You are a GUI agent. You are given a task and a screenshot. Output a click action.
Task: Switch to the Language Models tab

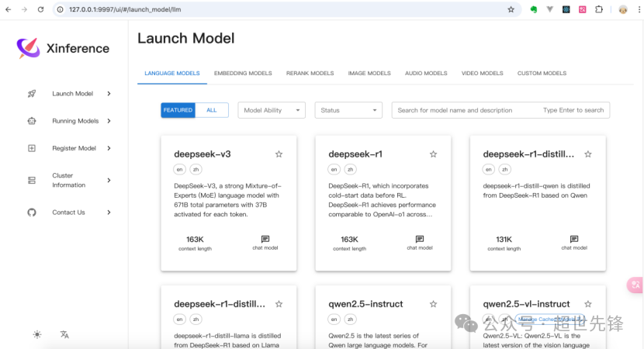(x=172, y=73)
